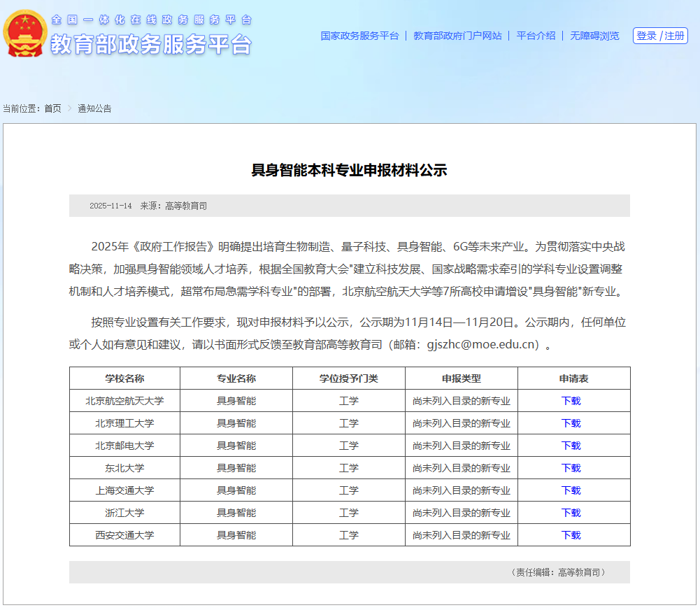Image resolution: width=700 pixels, height=610 pixels.
Task: Download 西安交通大学's application form
Action: click(x=573, y=535)
